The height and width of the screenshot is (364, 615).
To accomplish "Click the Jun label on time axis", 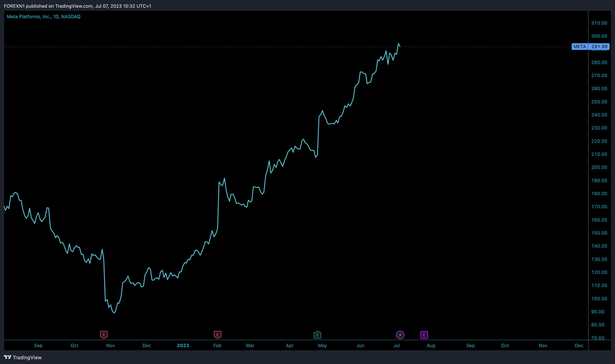I will [x=360, y=345].
